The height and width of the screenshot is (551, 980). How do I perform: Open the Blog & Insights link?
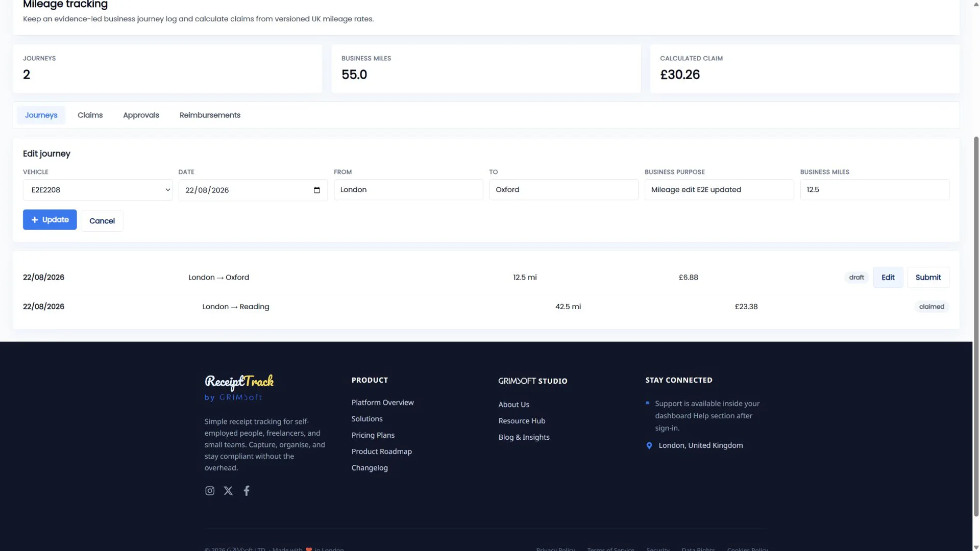524,437
